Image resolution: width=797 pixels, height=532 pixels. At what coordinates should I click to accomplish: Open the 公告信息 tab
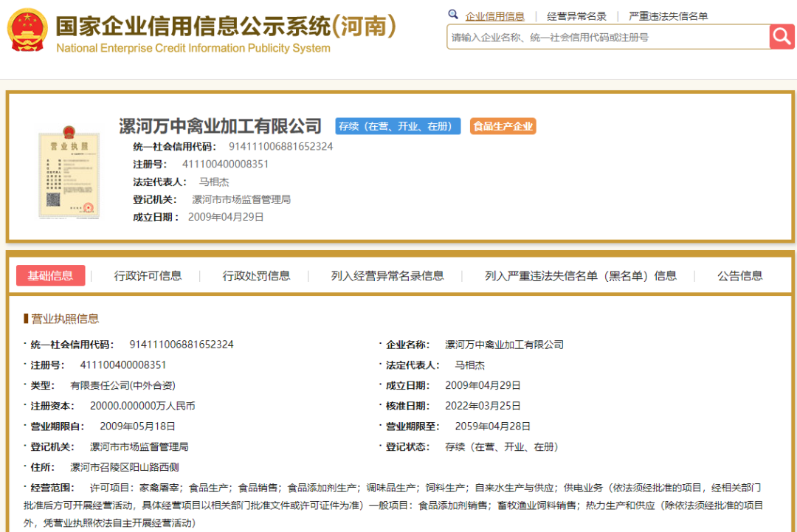tap(740, 275)
